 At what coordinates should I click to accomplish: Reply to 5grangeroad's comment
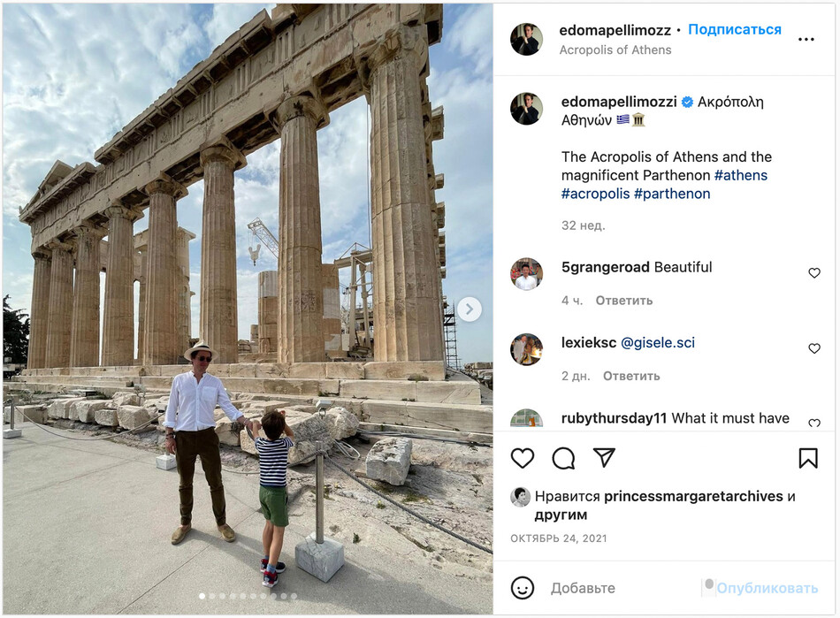[623, 301]
